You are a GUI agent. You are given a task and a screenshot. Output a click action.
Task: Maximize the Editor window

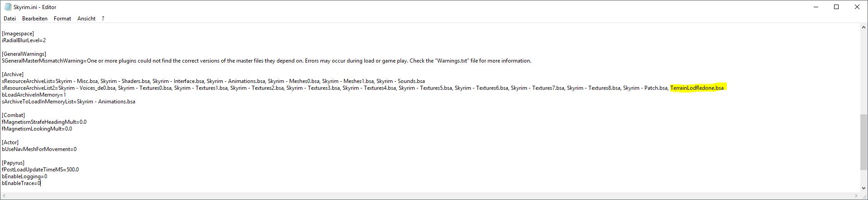coord(836,7)
